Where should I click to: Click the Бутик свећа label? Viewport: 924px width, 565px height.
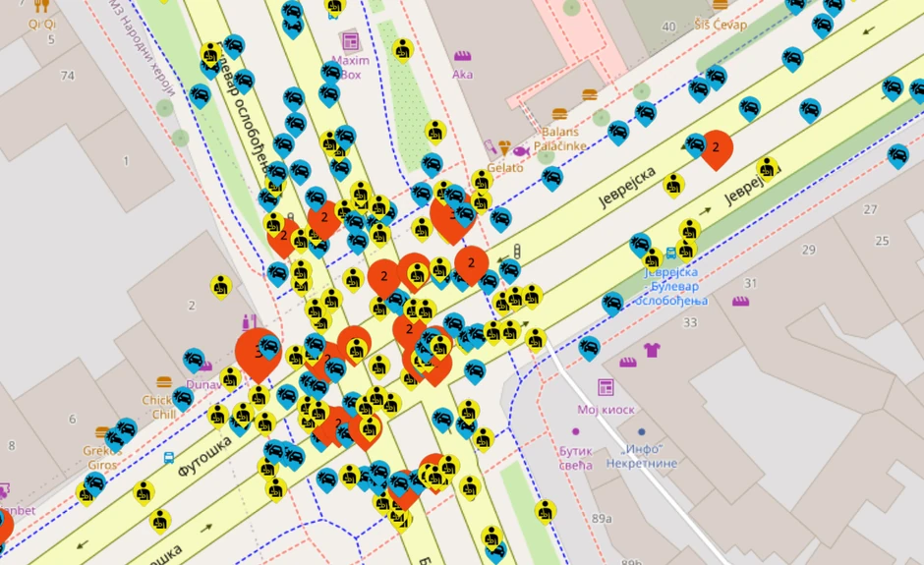click(576, 458)
